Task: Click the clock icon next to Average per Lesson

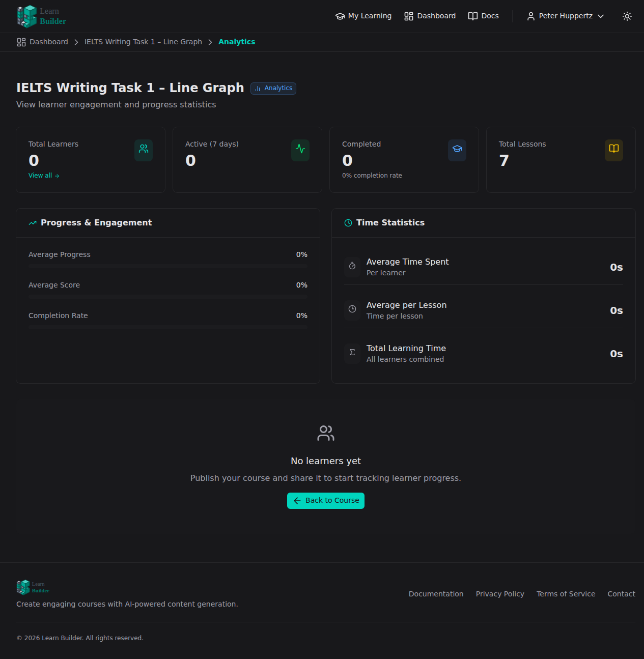Action: coord(352,310)
